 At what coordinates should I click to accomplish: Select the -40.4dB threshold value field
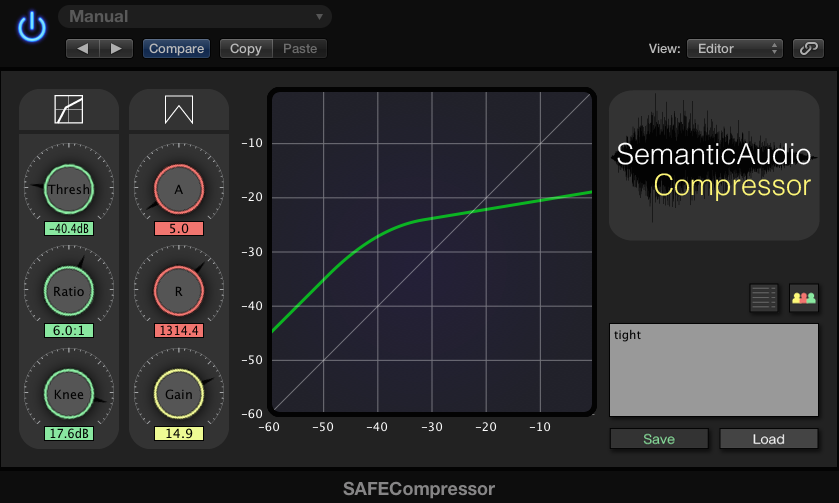tap(69, 228)
